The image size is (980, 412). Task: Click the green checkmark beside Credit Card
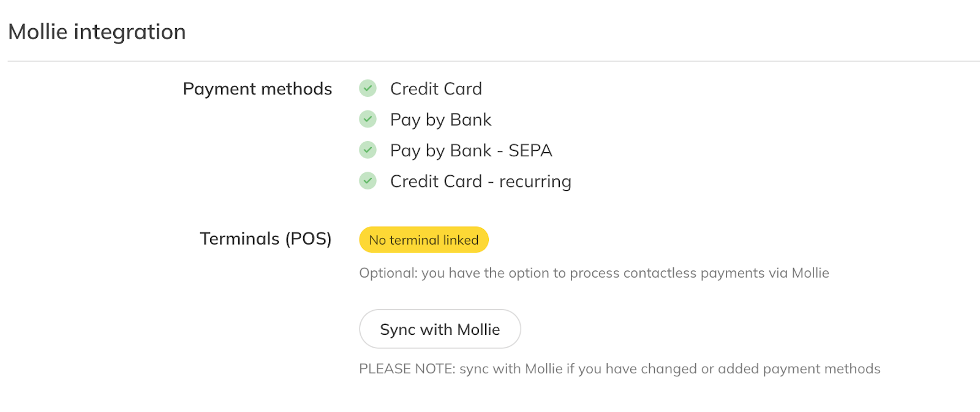coord(367,88)
